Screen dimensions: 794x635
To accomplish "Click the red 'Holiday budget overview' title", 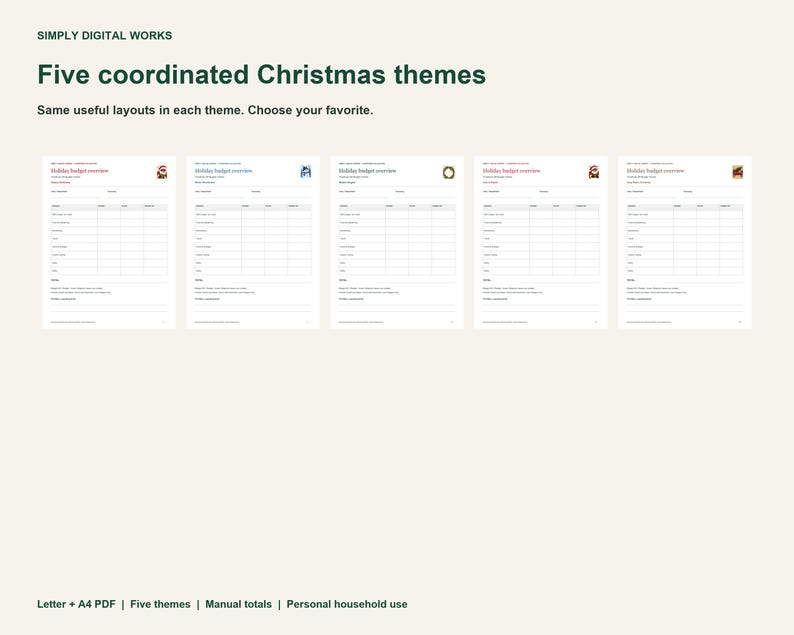I will [80, 171].
